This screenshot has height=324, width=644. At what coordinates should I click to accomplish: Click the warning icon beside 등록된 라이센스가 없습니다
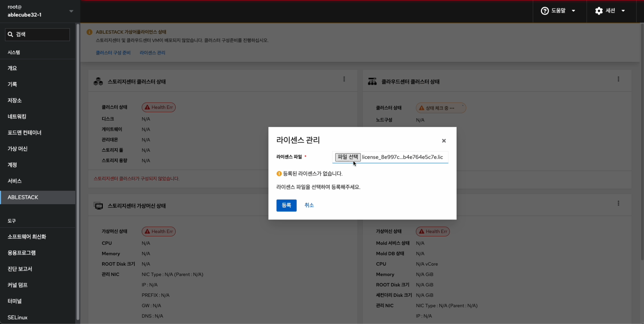279,174
